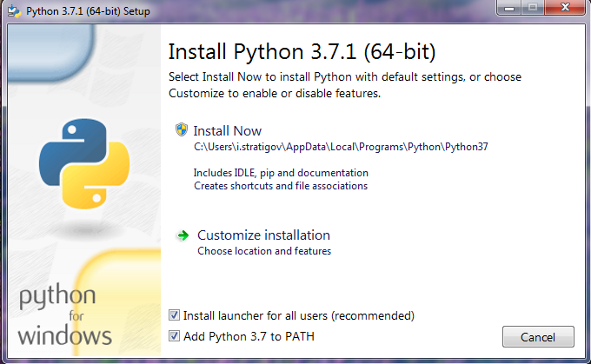Close the setup window with the X
The image size is (591, 364).
click(565, 8)
